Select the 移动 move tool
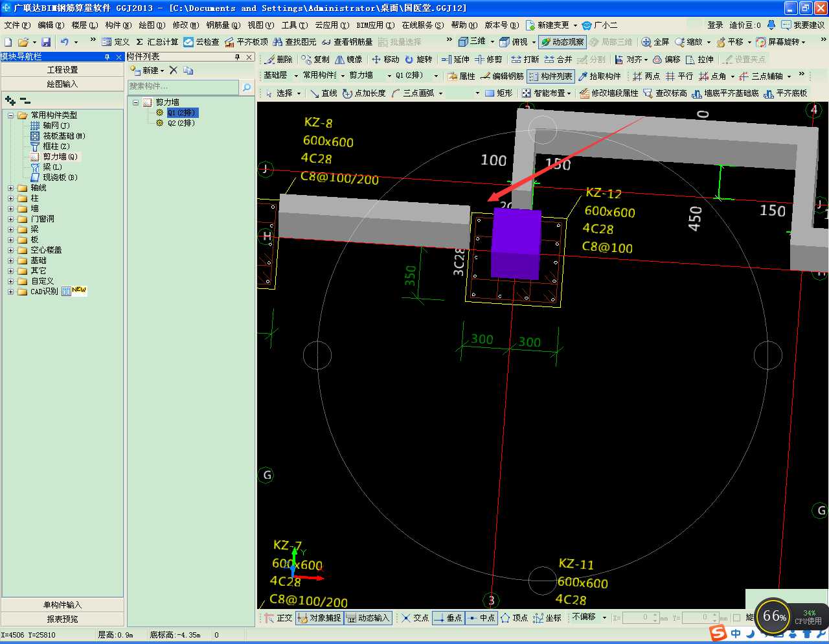 [385, 60]
